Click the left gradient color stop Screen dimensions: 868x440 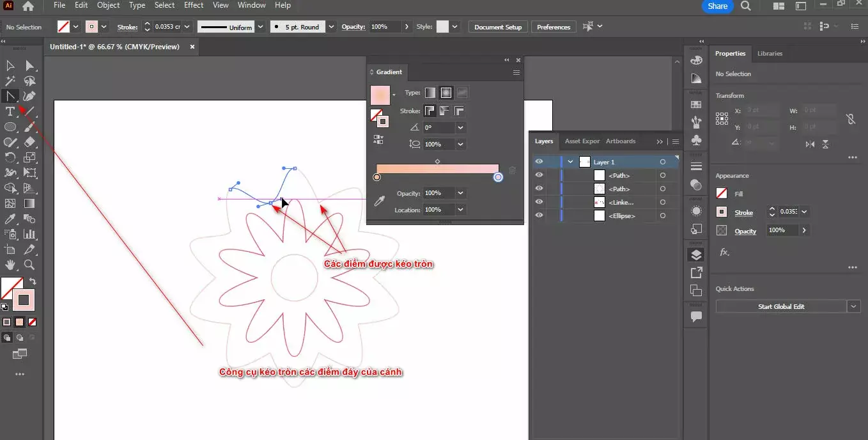[x=376, y=177]
